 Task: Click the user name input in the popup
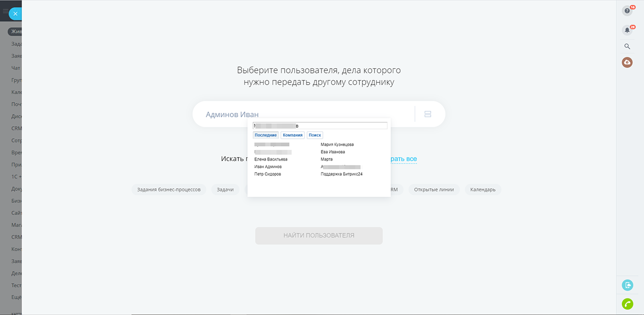[x=320, y=126]
